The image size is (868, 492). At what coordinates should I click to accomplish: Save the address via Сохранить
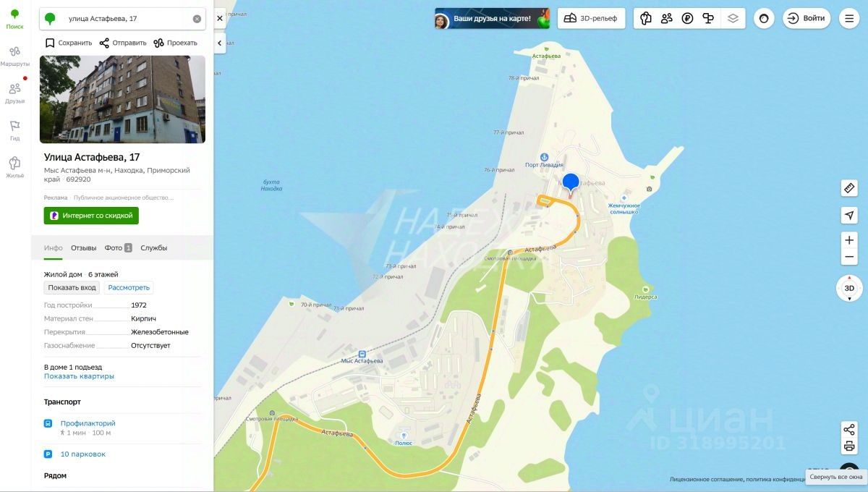pos(68,43)
